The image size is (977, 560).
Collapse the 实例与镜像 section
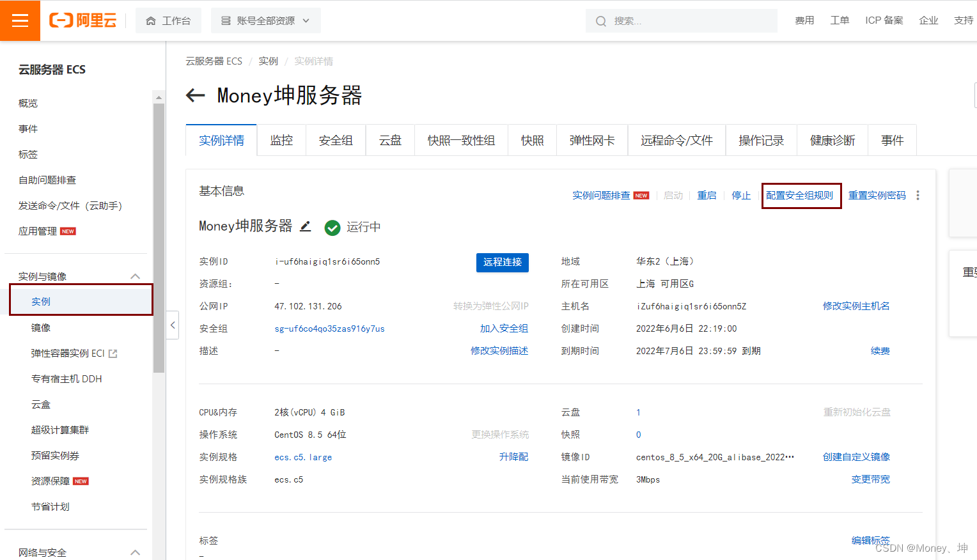click(x=135, y=276)
